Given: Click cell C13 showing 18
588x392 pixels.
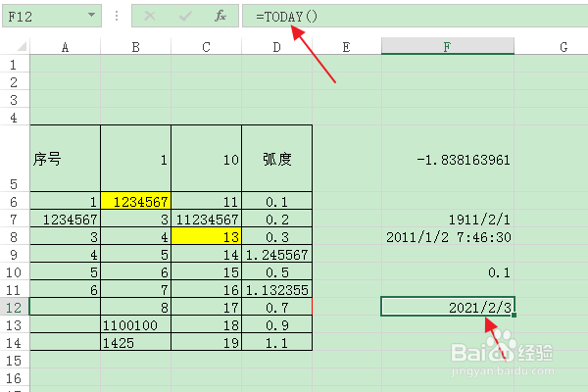Looking at the screenshot, I should (x=206, y=324).
